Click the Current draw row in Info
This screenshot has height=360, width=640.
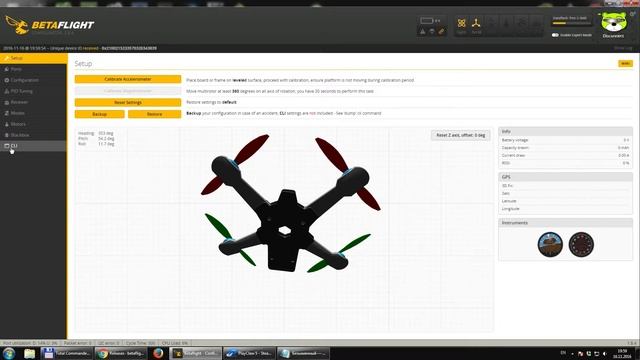[565, 156]
